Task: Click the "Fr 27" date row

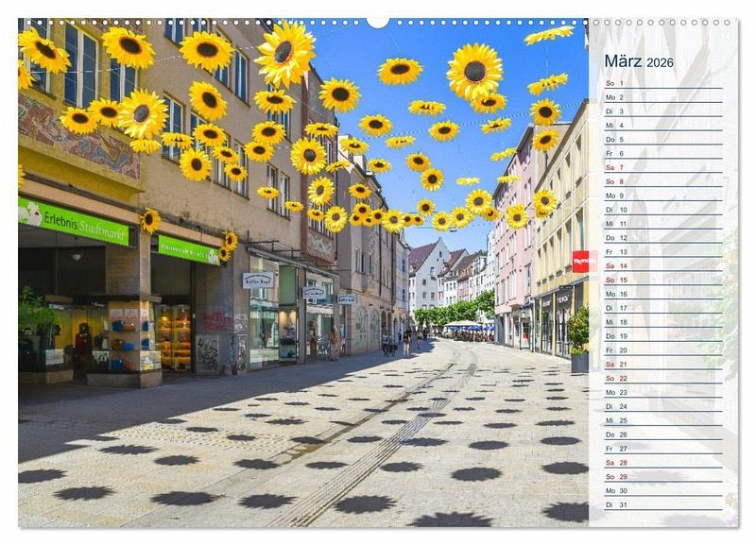Action: tap(663, 449)
